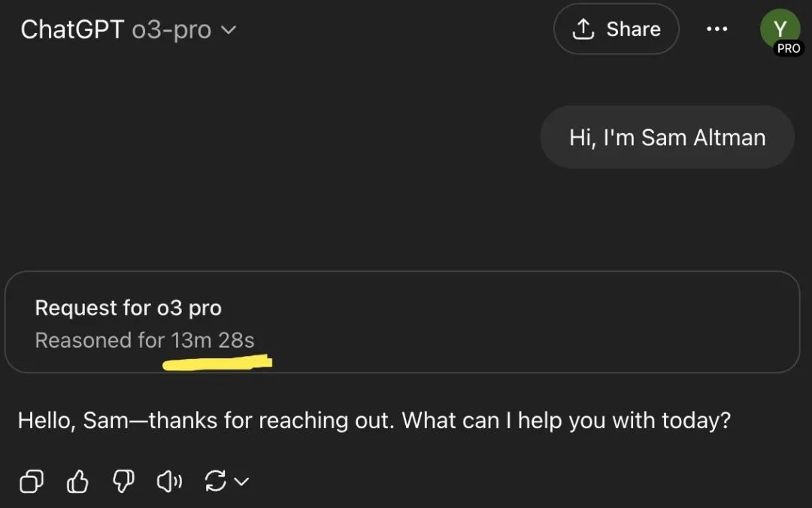This screenshot has width=812, height=508.
Task: Click the Share button
Action: click(617, 29)
